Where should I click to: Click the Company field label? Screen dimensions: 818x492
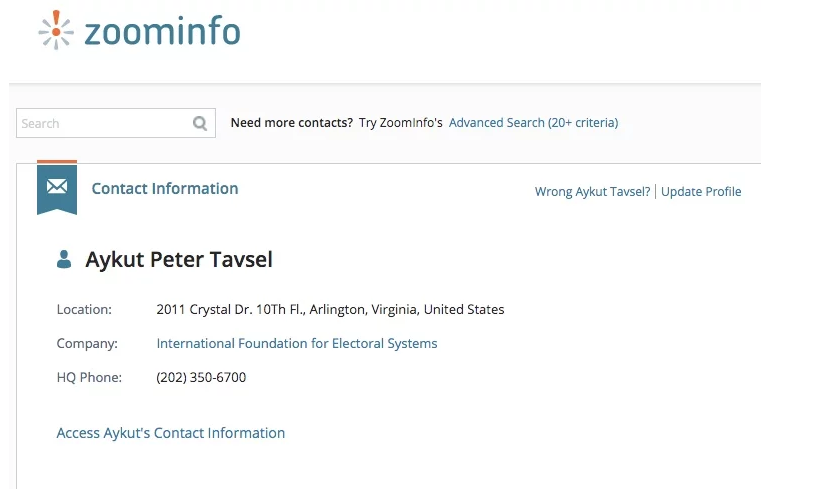click(x=87, y=344)
